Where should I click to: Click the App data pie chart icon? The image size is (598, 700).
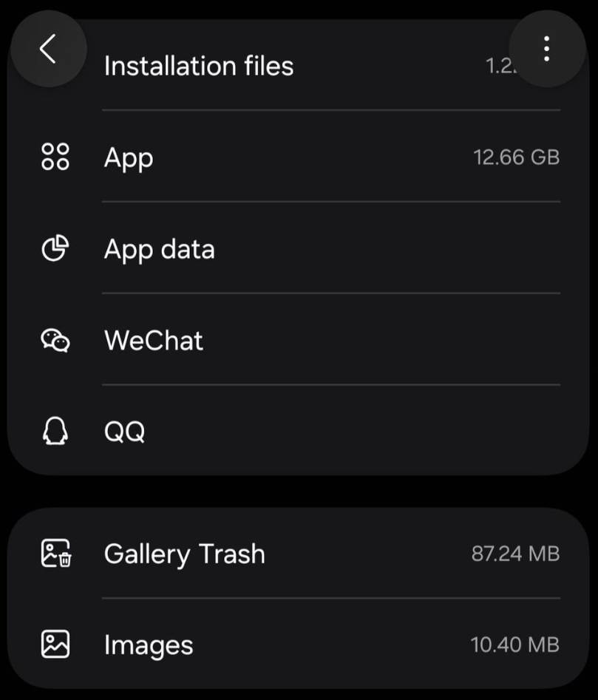tap(55, 249)
